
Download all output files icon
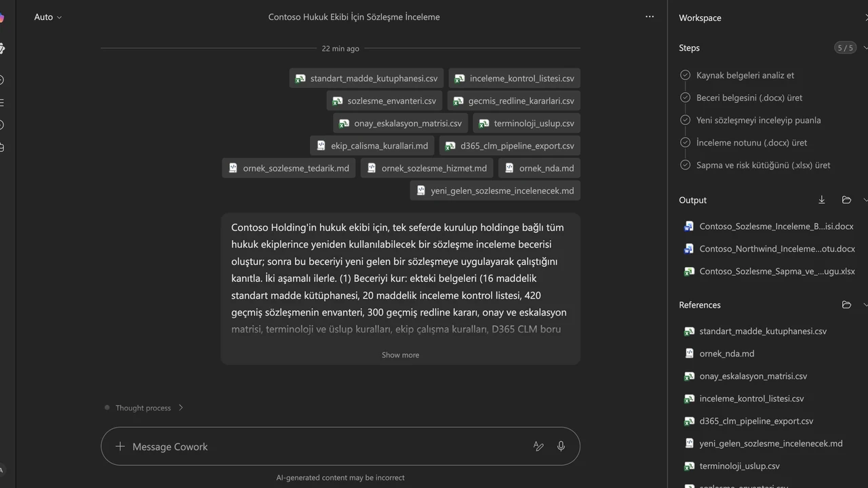point(822,200)
